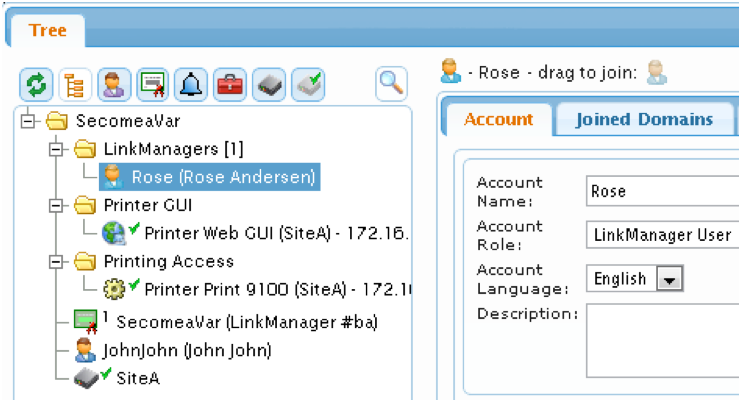Click the gear icon for Printer Print 9100
Image resolution: width=746 pixels, height=407 pixels.
(114, 289)
